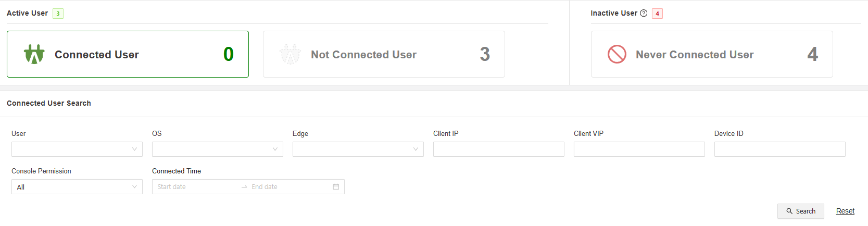Viewport: 868px width, 226px height.
Task: Open the OS dropdown list
Action: tap(218, 149)
